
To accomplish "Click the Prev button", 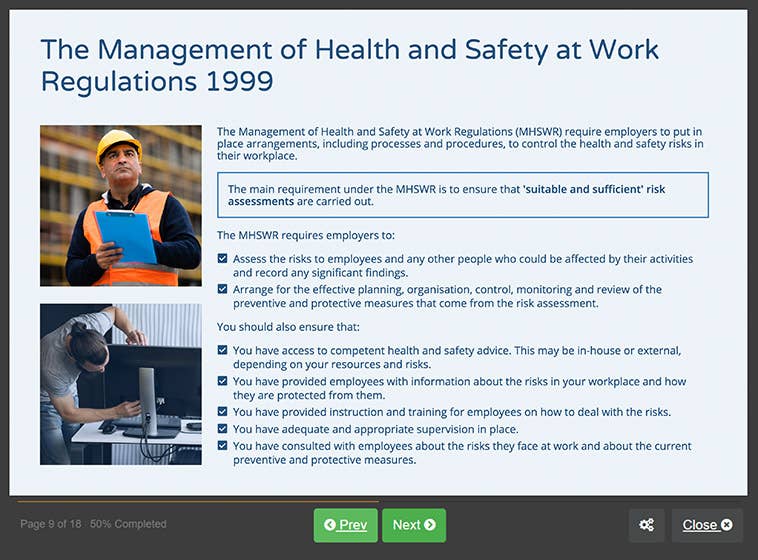I will (x=345, y=525).
